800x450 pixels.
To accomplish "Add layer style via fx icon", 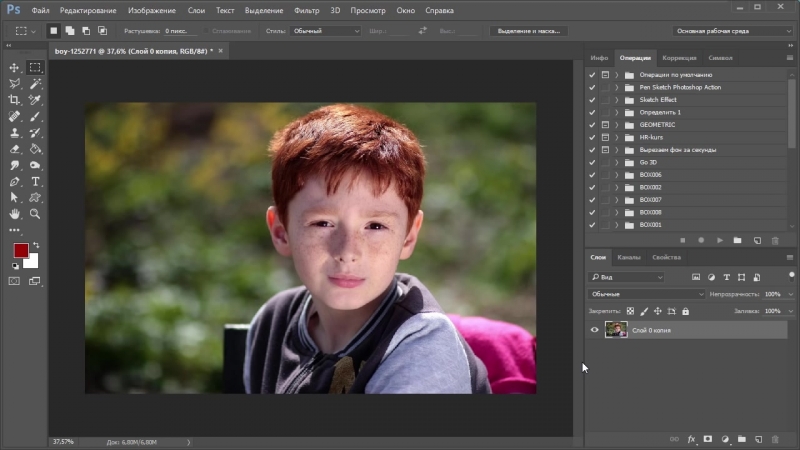I will (691, 438).
